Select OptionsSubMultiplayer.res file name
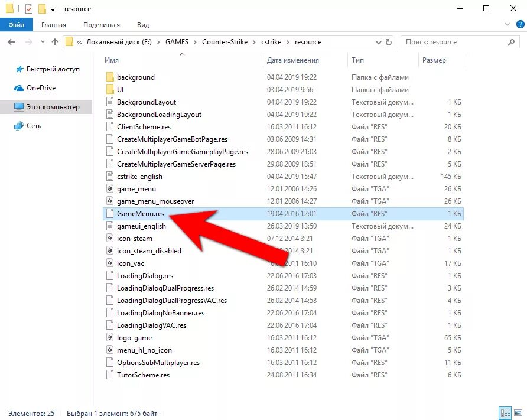 (158, 363)
